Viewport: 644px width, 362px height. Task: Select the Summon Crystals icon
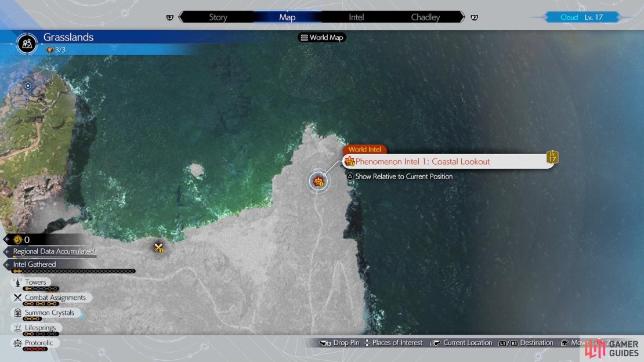coord(17,313)
